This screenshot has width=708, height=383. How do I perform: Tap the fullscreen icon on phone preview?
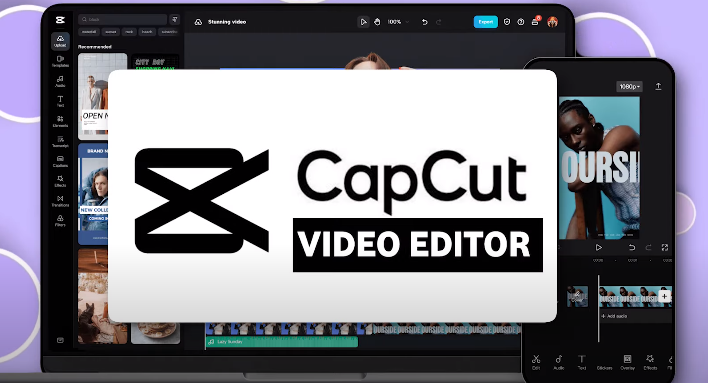[665, 248]
